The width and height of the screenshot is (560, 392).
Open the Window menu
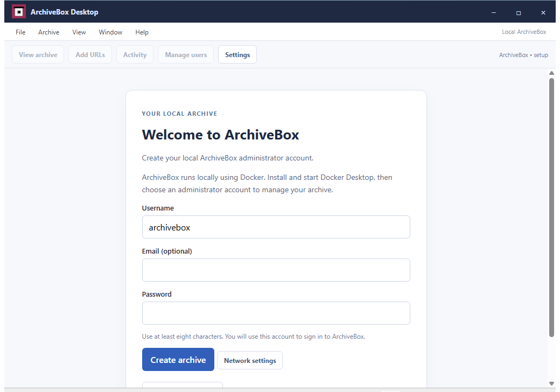point(110,32)
